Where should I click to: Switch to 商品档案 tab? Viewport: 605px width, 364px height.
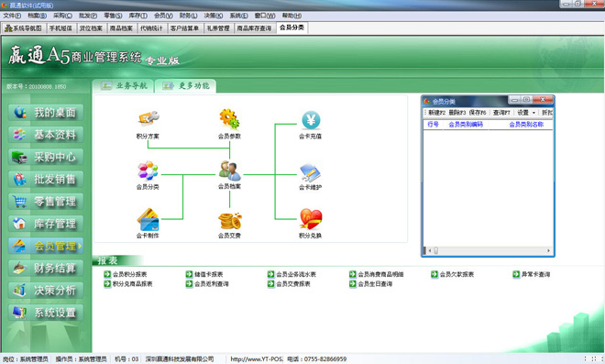pos(121,28)
